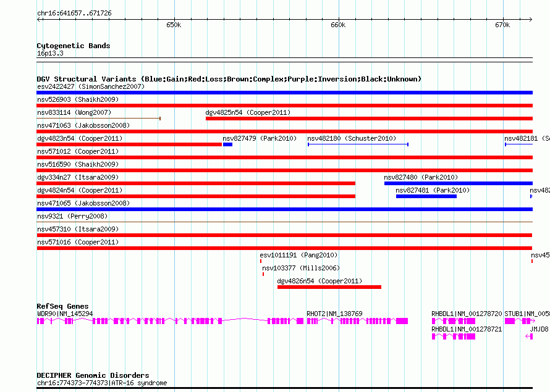The image size is (550, 392).
Task: Click the nsv482181 variant label
Action: [x=527, y=138]
